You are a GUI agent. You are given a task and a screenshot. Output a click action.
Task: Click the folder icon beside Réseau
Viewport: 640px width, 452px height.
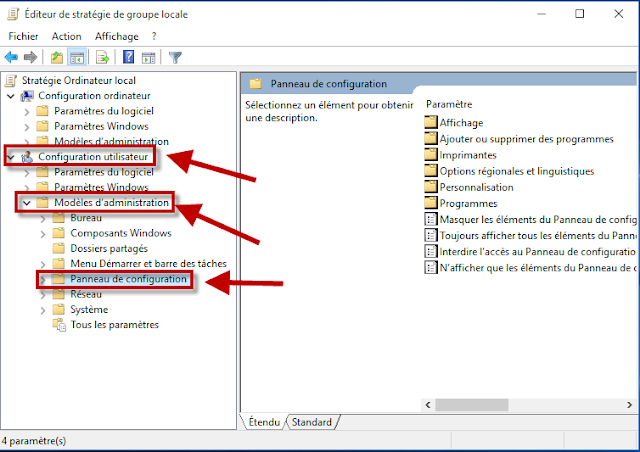(59, 294)
